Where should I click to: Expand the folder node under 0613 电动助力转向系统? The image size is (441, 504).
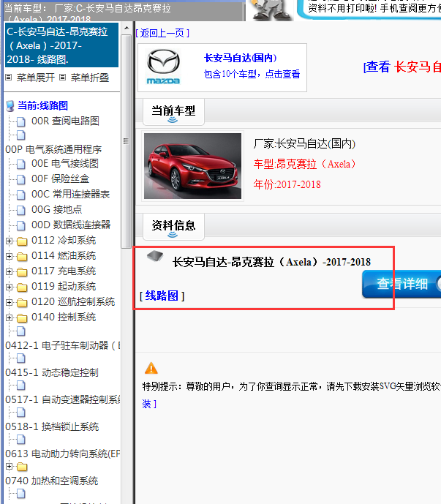pyautogui.click(x=9, y=466)
